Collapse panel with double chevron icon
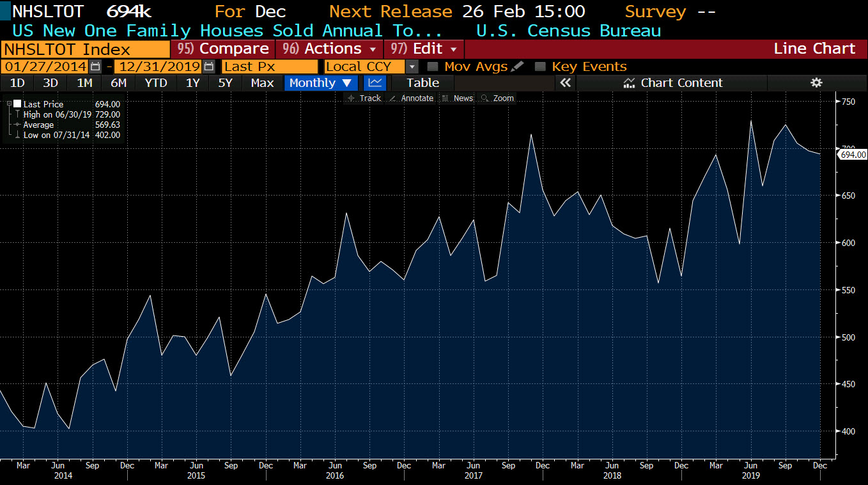868x485 pixels. (x=565, y=82)
